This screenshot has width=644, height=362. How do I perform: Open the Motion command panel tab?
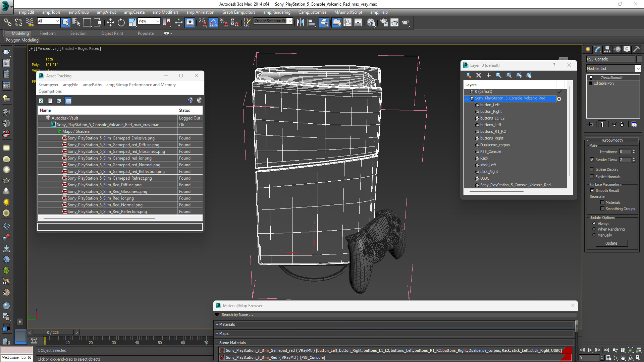[x=618, y=49]
